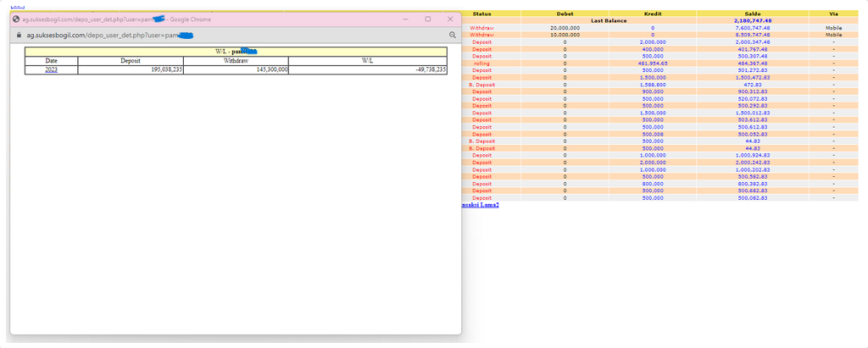The image size is (868, 348).
Task: Click the 500,008 kredit cell
Action: point(653,135)
